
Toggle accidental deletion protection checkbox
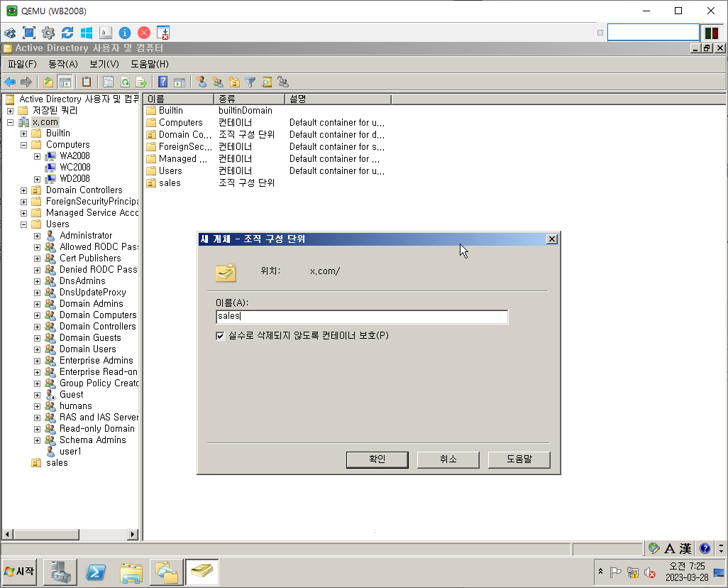tap(220, 336)
